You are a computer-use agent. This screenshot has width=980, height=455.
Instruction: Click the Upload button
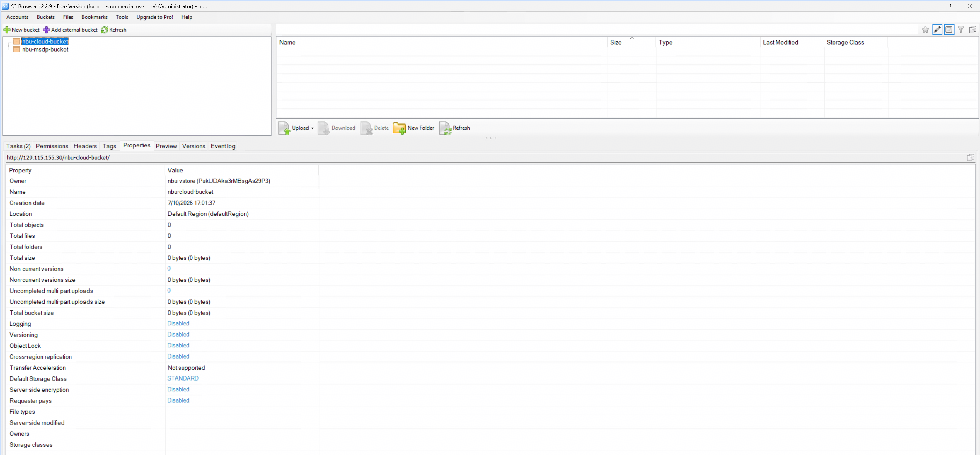point(294,128)
